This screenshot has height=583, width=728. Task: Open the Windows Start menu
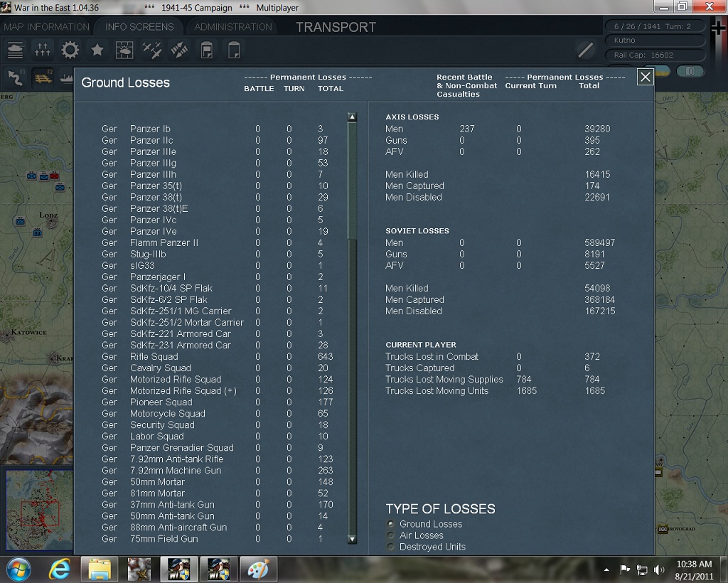point(18,569)
